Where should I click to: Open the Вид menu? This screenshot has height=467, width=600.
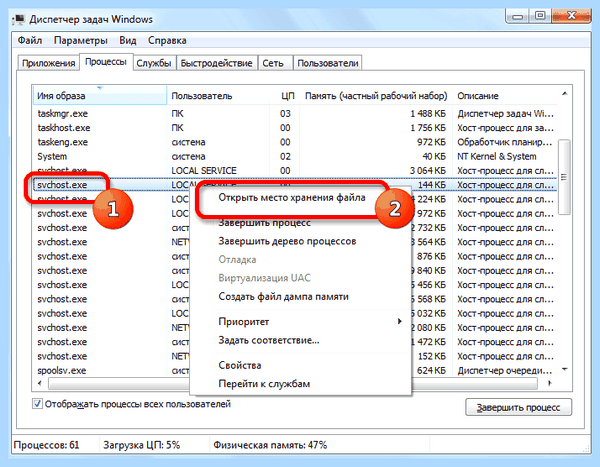127,40
